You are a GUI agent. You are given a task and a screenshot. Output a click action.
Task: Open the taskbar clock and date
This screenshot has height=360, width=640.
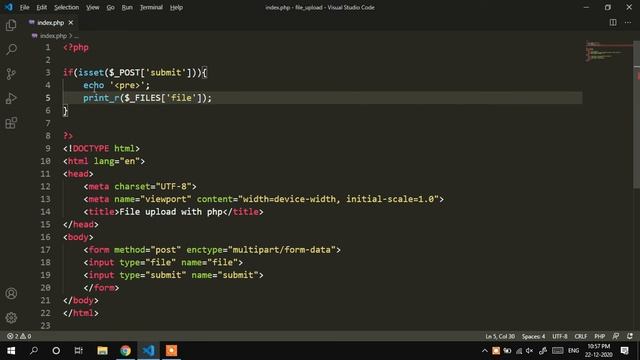point(599,351)
